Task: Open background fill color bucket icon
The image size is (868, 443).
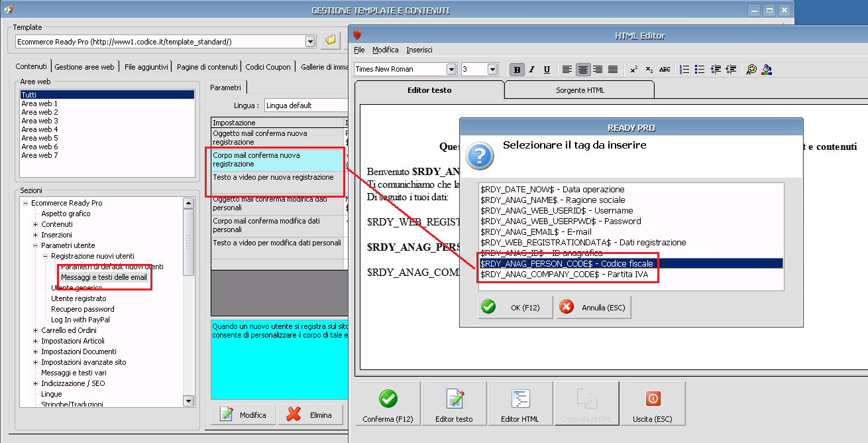Action: 767,70
